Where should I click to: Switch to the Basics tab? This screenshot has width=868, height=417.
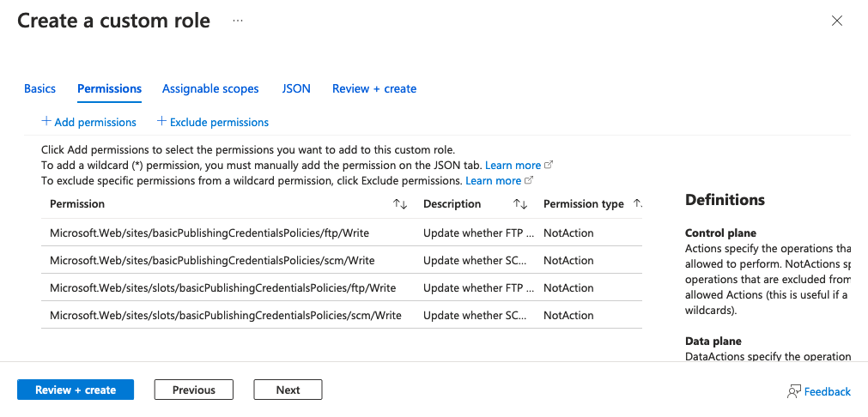39,88
